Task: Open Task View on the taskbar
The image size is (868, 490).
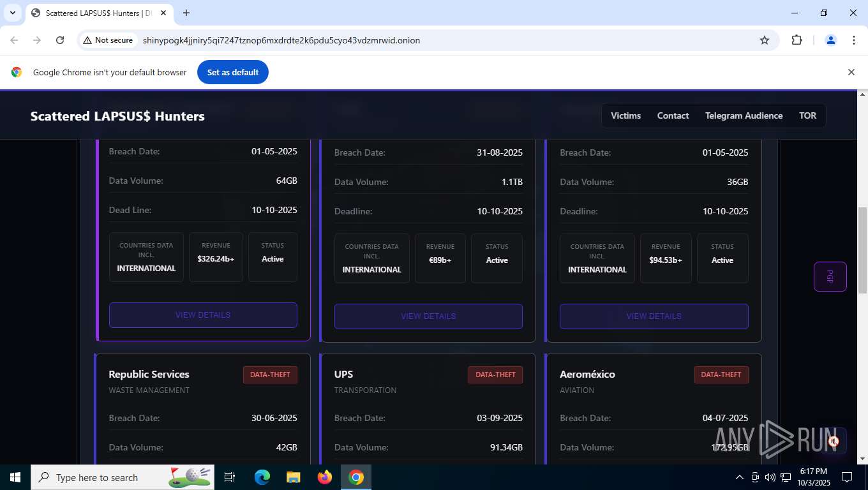Action: (230, 477)
